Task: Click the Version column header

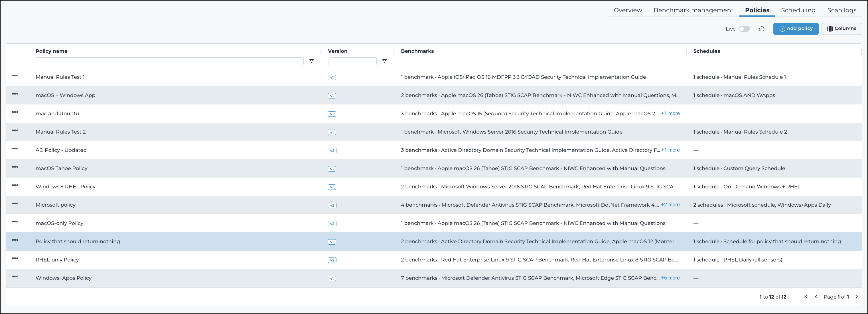Action: 338,51
